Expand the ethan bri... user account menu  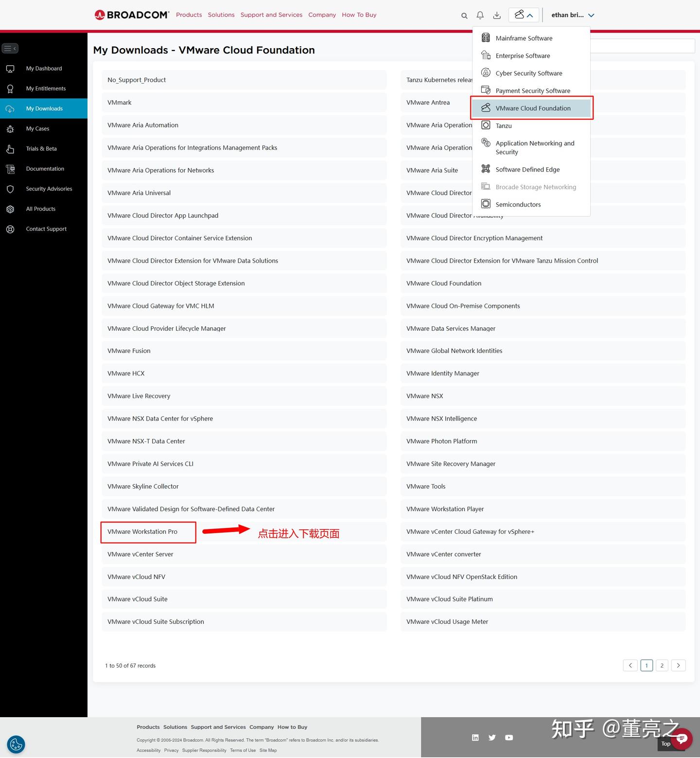573,15
